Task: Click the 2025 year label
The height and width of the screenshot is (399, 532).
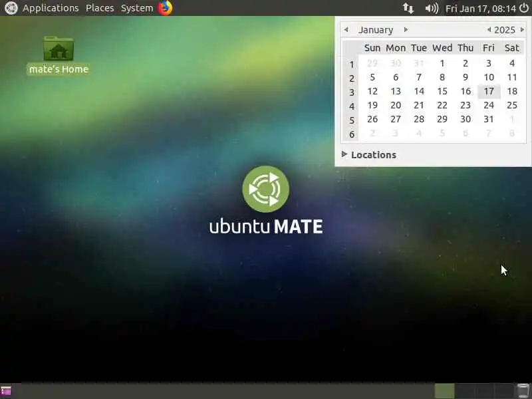Action: click(505, 30)
